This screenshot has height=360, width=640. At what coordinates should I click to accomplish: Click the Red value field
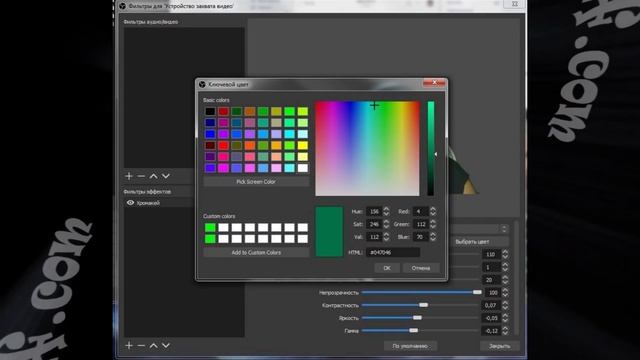tap(420, 211)
